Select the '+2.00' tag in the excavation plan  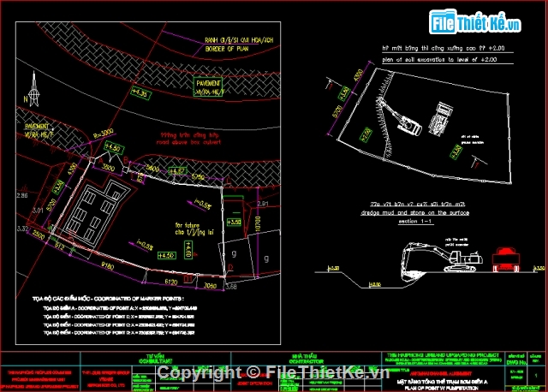(366, 135)
